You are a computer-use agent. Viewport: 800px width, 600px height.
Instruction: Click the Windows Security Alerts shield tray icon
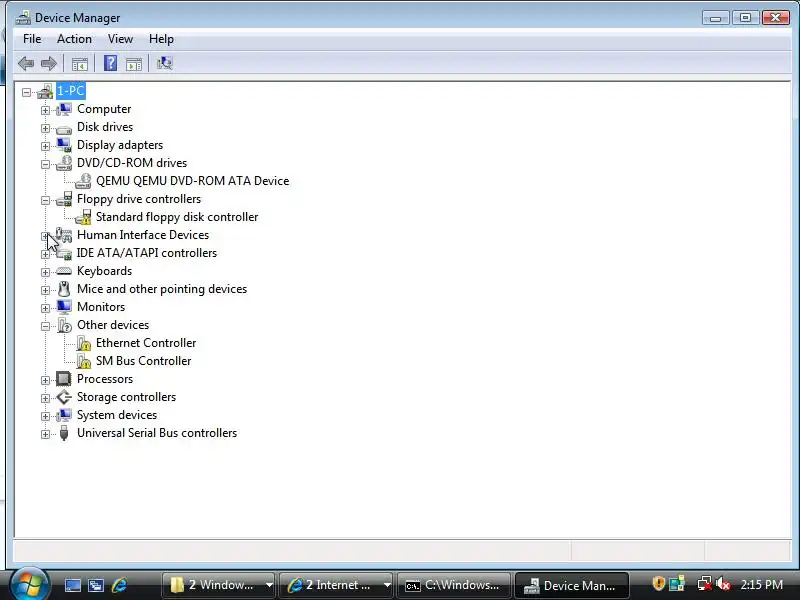coord(659,583)
